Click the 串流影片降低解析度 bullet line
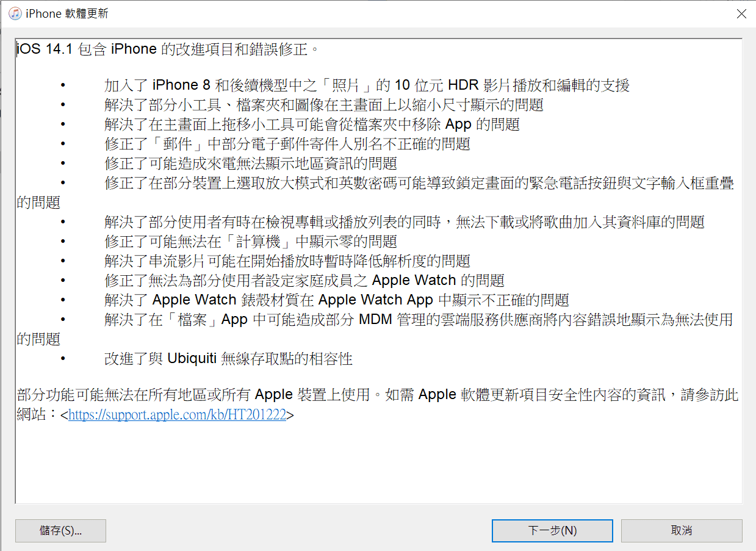The height and width of the screenshot is (551, 756). click(287, 261)
